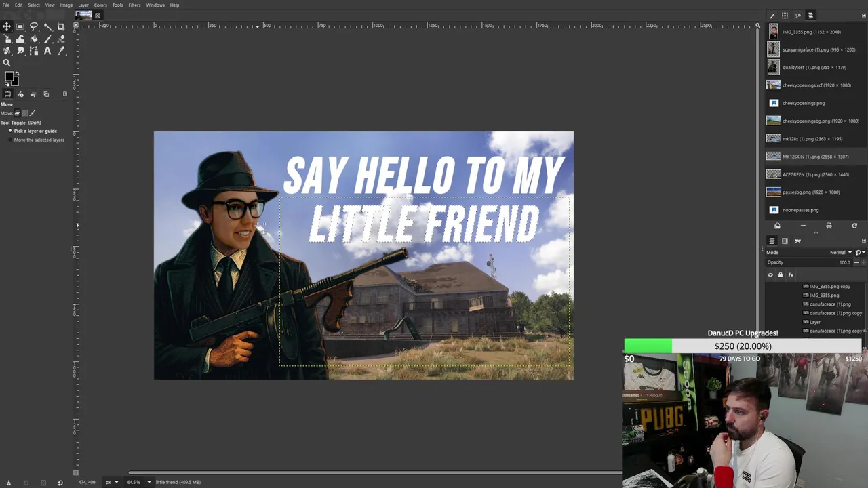
Task: Select MK12SKIN (1).png history entry
Action: point(815,157)
